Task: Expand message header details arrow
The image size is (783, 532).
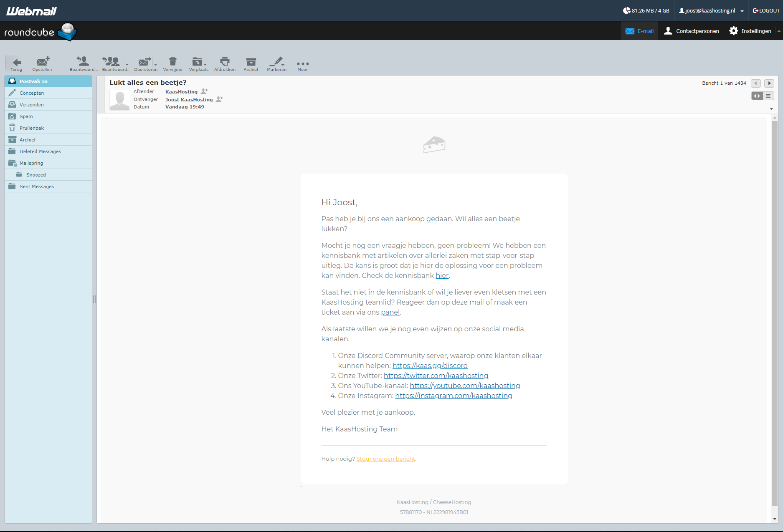Action: click(x=771, y=109)
